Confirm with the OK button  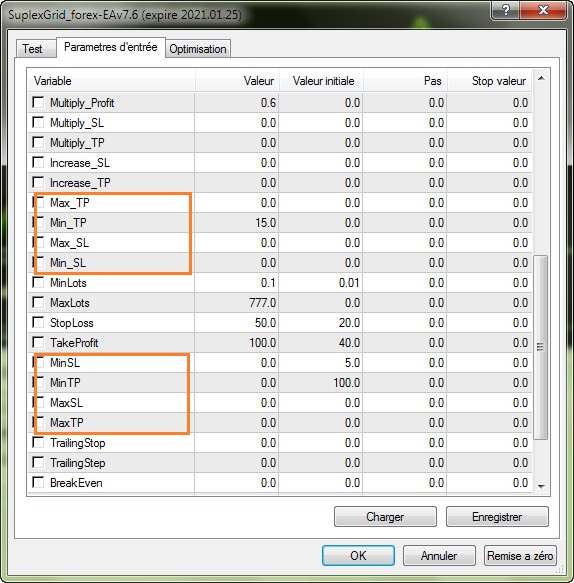coord(358,555)
